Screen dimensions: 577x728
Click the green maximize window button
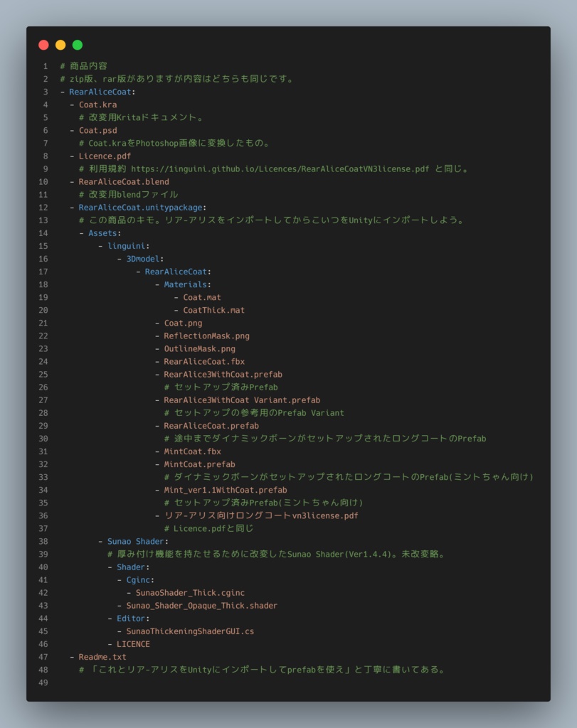click(78, 45)
